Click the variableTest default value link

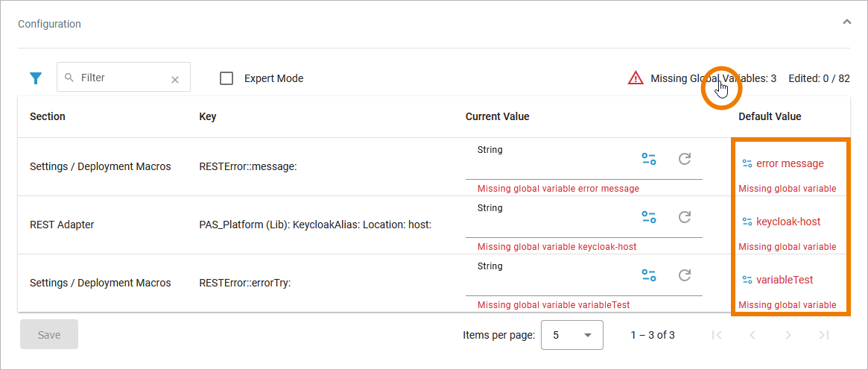(784, 280)
